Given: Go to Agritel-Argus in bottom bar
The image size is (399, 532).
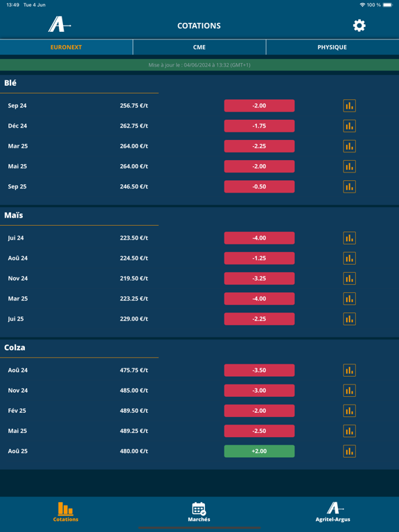Looking at the screenshot, I should 332,512.
